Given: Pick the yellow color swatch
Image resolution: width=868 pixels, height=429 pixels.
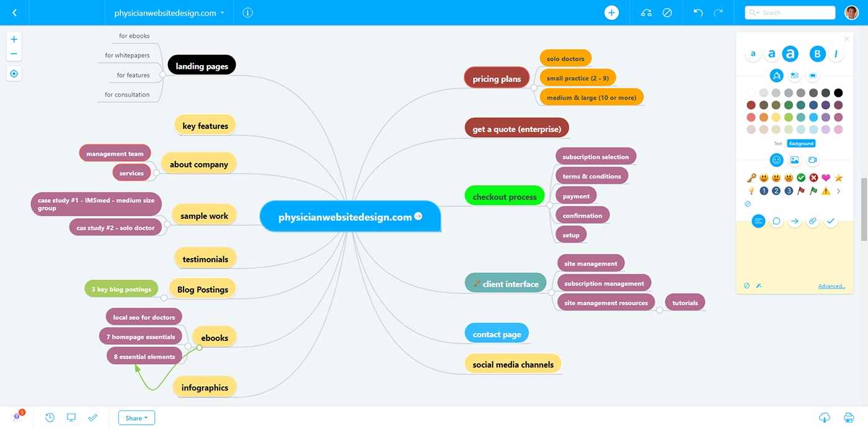Looking at the screenshot, I should coord(776,117).
